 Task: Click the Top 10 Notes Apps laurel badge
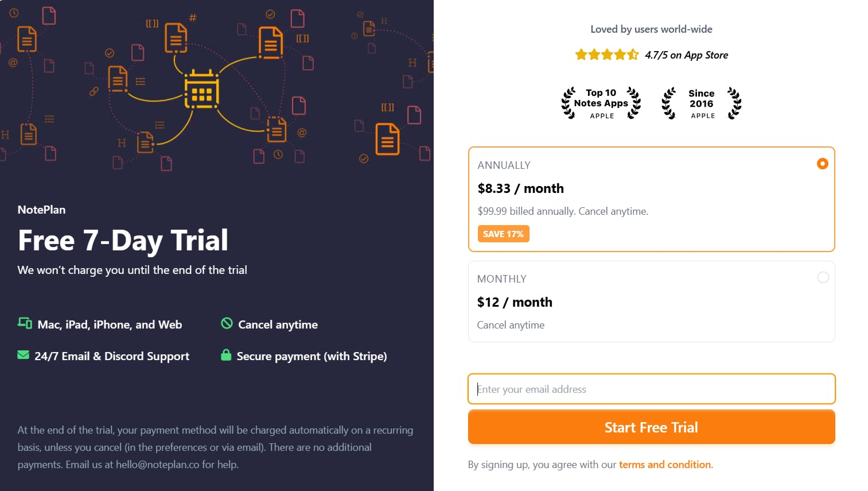pyautogui.click(x=601, y=103)
